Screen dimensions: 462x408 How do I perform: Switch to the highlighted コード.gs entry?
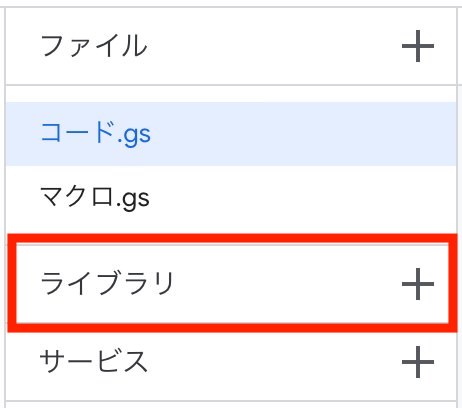tap(231, 134)
